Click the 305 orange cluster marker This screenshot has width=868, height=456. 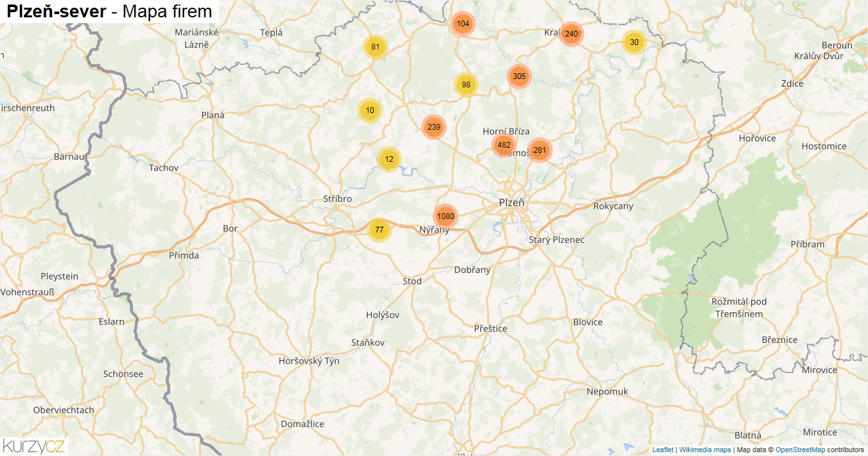519,76
